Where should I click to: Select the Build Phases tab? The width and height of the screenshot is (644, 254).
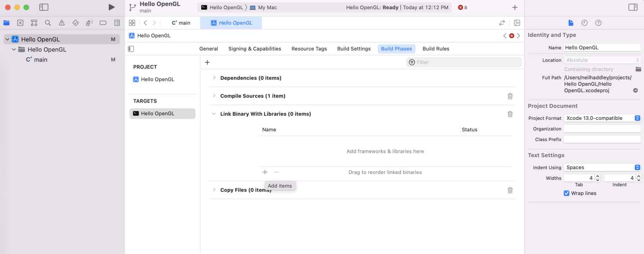(x=397, y=49)
